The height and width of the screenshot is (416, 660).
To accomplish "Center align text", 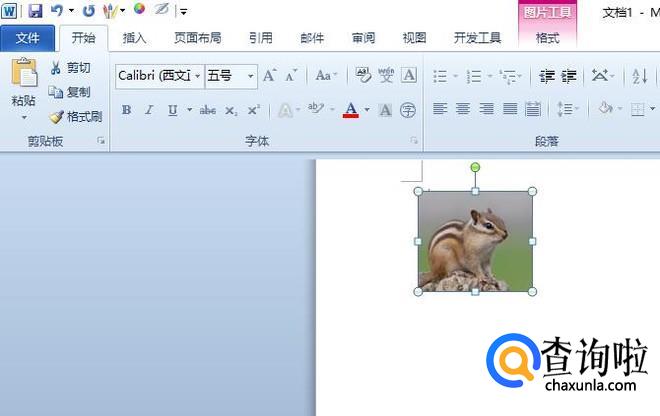I will (463, 109).
